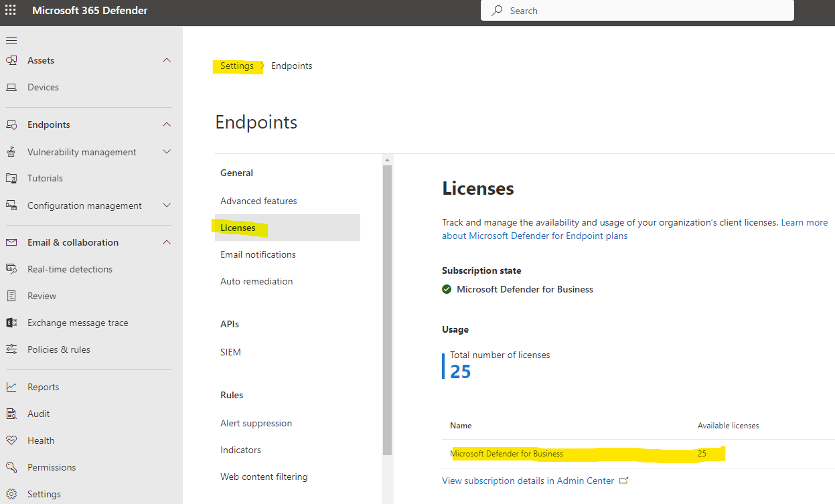835x504 pixels.
Task: Click the Permissions key icon
Action: pos(11,467)
